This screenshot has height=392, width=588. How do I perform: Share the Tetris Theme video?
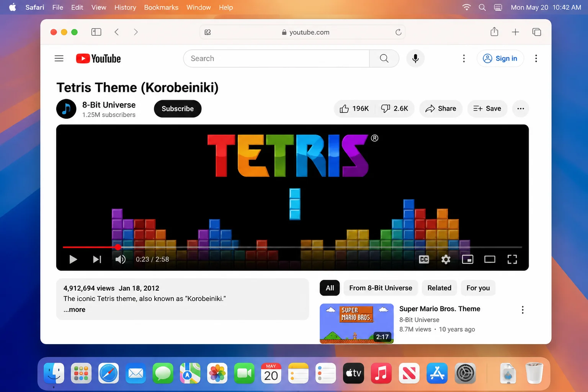(x=441, y=109)
